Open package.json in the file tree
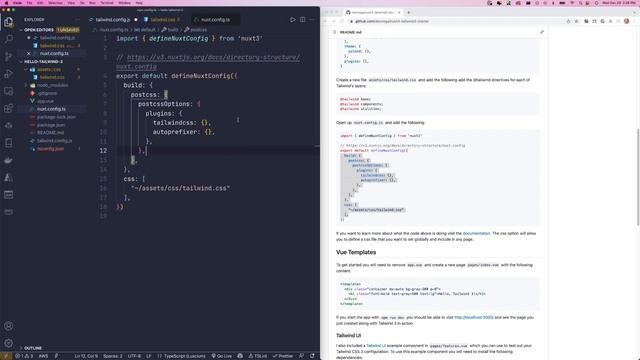This screenshot has height=360, width=640. pos(51,125)
